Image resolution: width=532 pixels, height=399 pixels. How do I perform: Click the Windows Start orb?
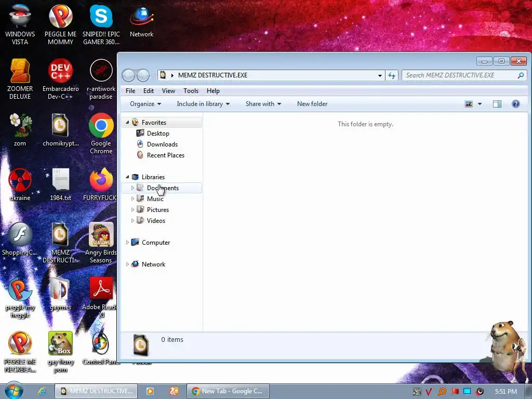pos(14,391)
